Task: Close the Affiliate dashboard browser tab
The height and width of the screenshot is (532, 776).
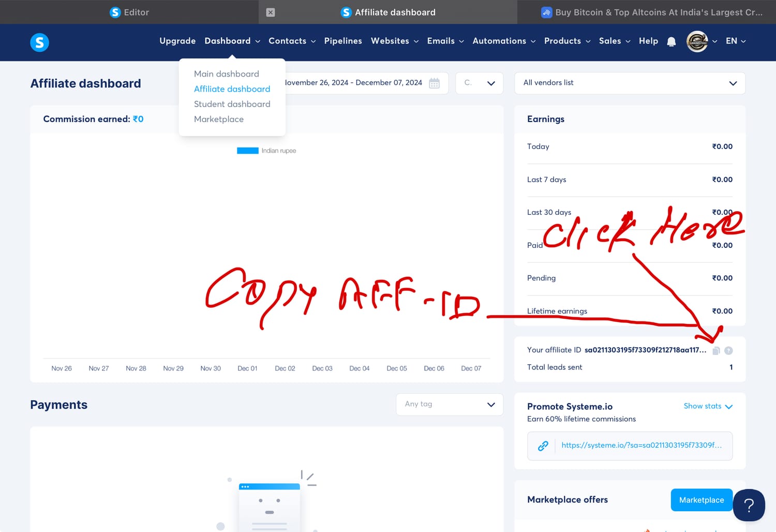Action: 270,12
